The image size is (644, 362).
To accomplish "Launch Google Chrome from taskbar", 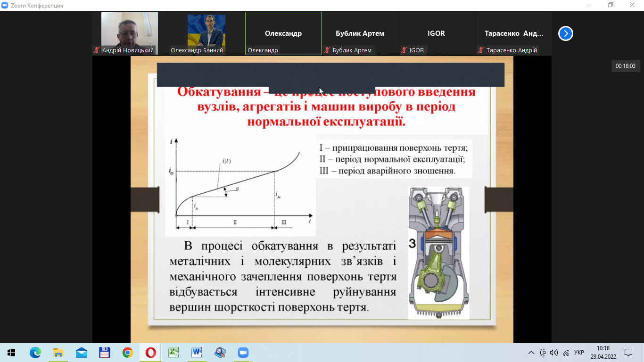I will point(127,353).
